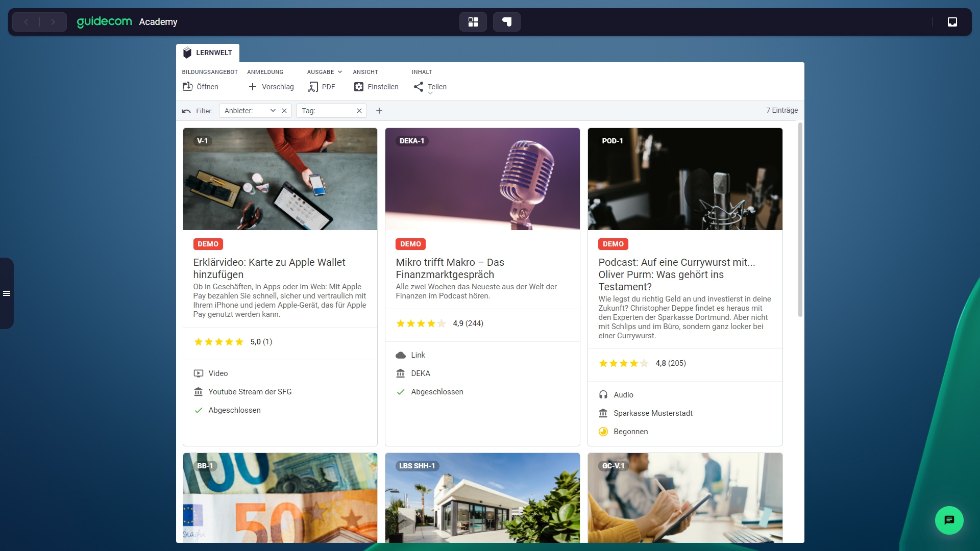This screenshot has height=551, width=980.
Task: Remove the Anbieter filter
Action: (284, 111)
